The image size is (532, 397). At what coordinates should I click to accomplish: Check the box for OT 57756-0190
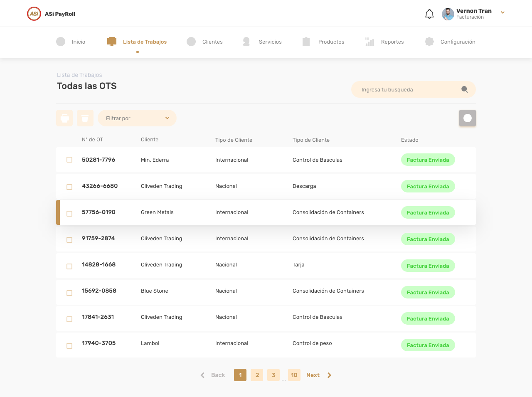69,214
